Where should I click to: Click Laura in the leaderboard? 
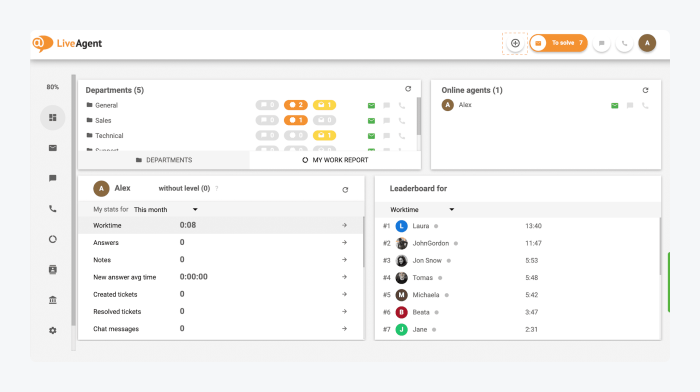(x=421, y=226)
